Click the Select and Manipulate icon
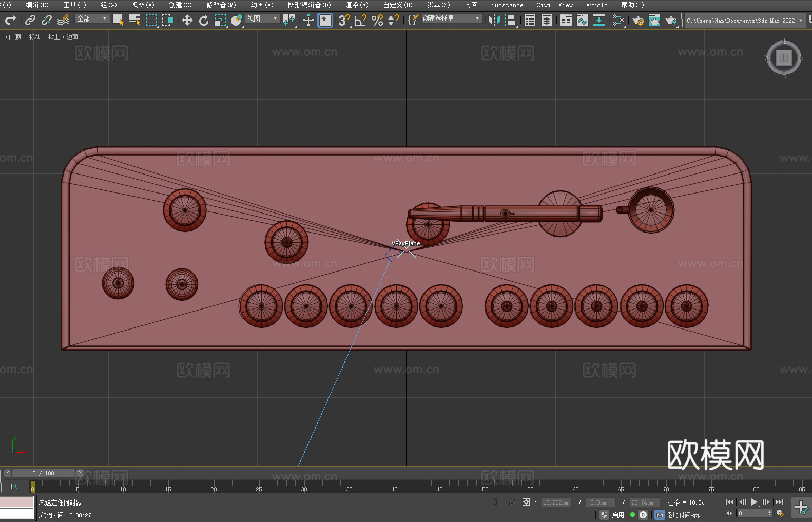812x522 pixels. point(308,20)
